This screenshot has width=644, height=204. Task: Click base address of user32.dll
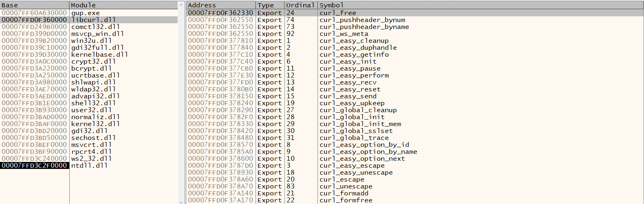coord(34,110)
